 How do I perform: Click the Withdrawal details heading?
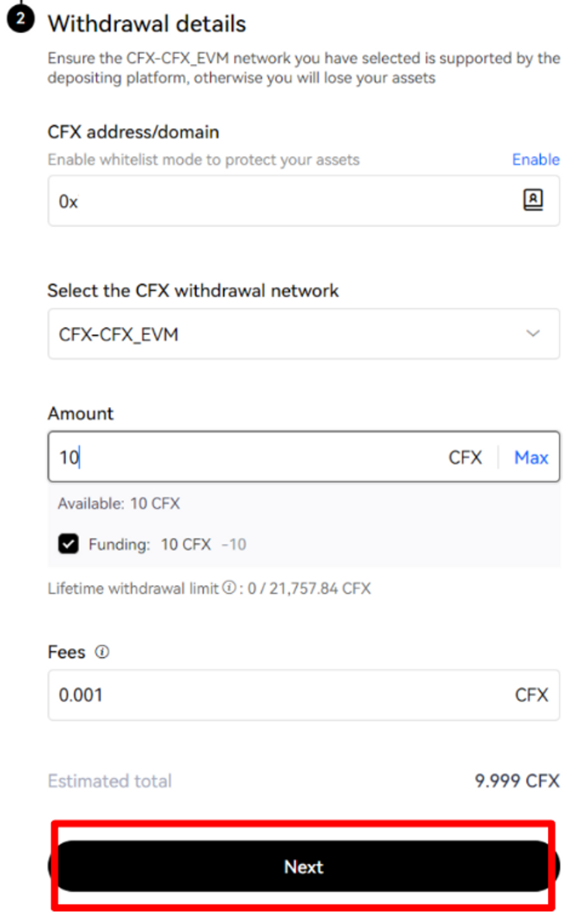click(x=146, y=24)
